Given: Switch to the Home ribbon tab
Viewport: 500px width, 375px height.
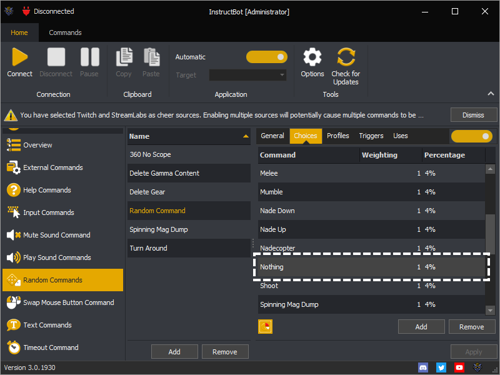Looking at the screenshot, I should (x=19, y=32).
